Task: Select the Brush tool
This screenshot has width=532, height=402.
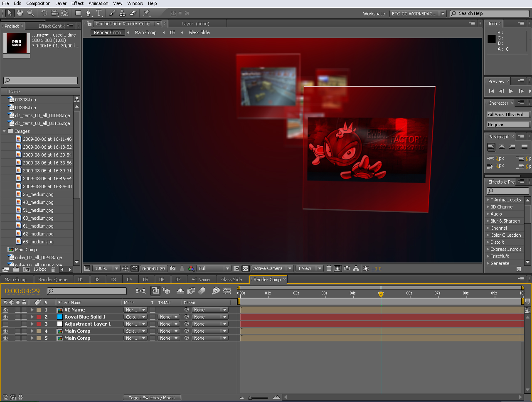Action: pyautogui.click(x=112, y=13)
